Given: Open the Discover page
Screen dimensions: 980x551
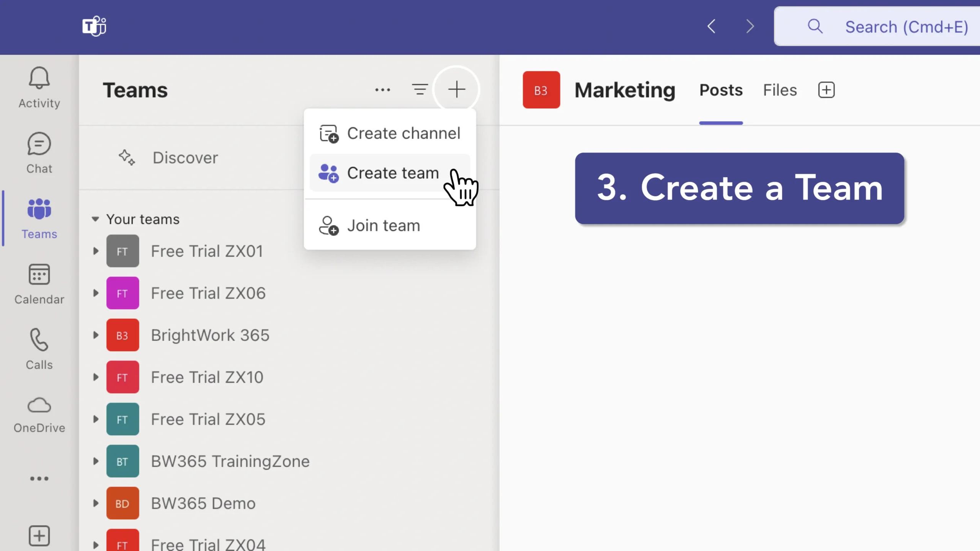Looking at the screenshot, I should click(x=185, y=157).
